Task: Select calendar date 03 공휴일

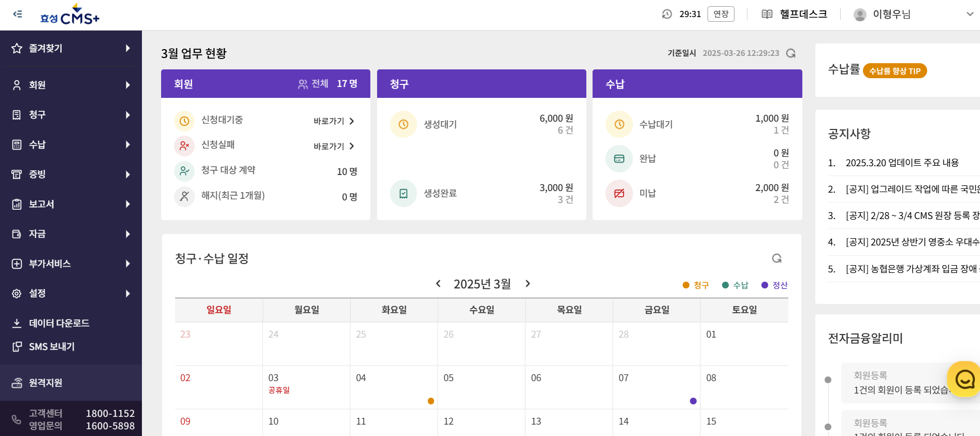Action: click(307, 387)
